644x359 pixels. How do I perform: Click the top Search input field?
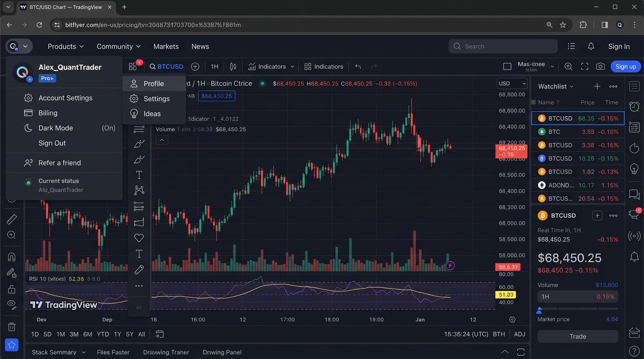pyautogui.click(x=503, y=46)
